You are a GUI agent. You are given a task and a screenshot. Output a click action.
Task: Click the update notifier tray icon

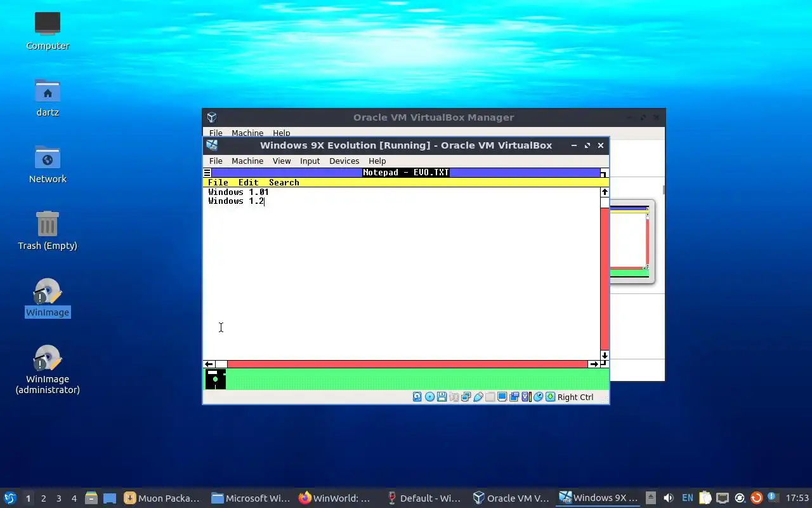point(756,498)
